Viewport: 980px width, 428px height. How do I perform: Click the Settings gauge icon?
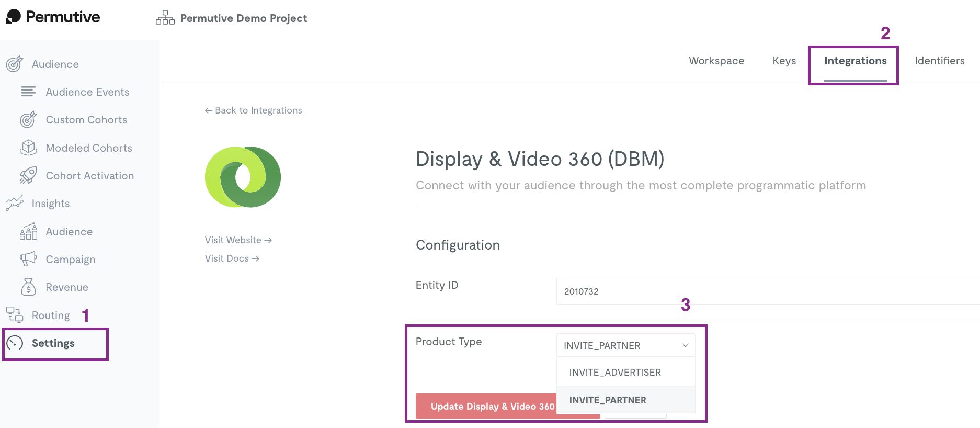pyautogui.click(x=15, y=343)
